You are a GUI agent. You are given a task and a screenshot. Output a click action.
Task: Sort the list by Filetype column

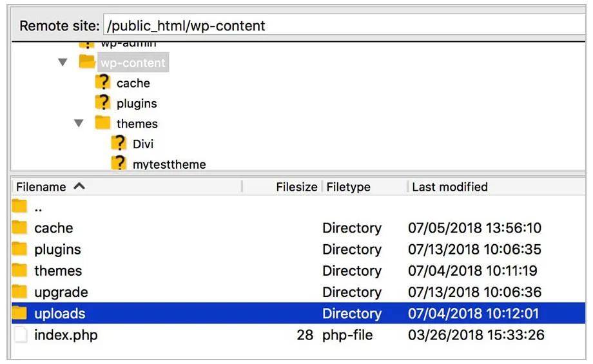365,187
